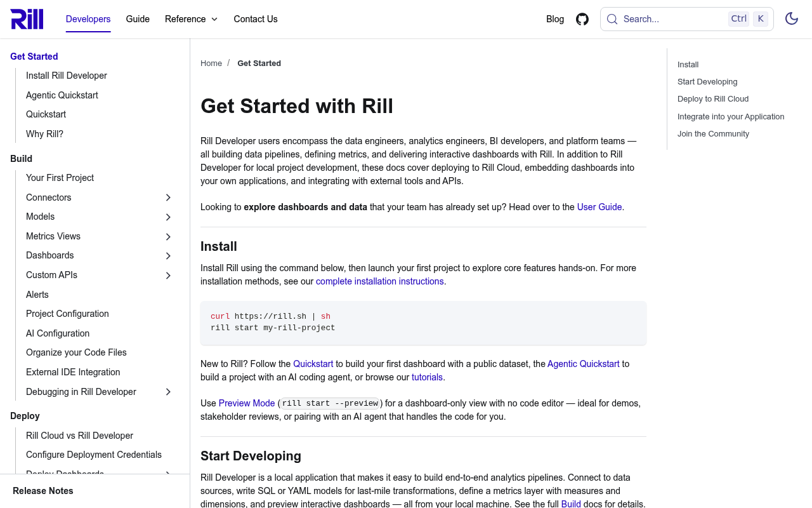
Task: Click the Install section heading
Action: (x=219, y=246)
